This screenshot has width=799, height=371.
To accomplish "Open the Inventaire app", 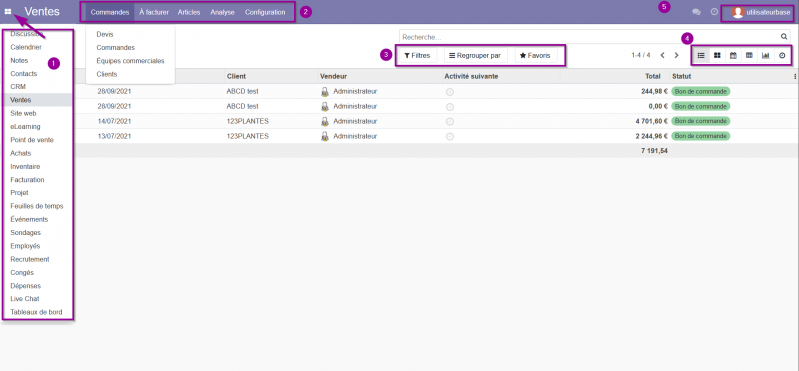I will pyautogui.click(x=25, y=167).
